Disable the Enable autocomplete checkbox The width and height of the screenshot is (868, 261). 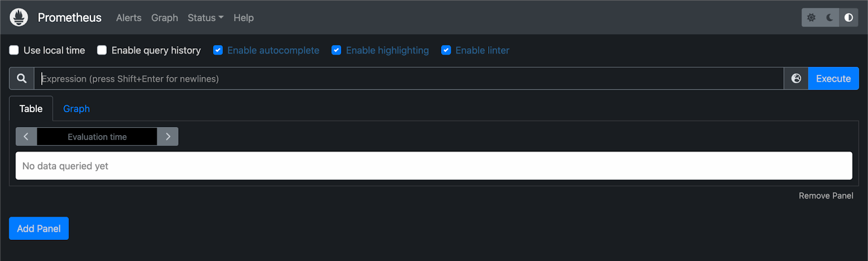pos(218,50)
